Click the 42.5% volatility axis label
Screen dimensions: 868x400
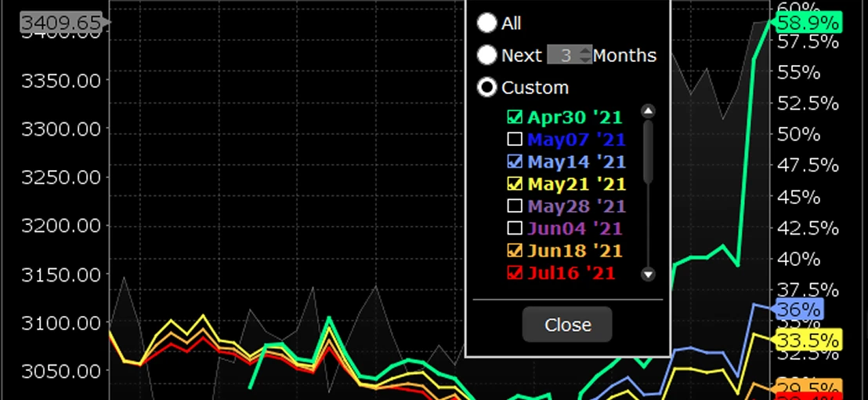pyautogui.click(x=808, y=227)
